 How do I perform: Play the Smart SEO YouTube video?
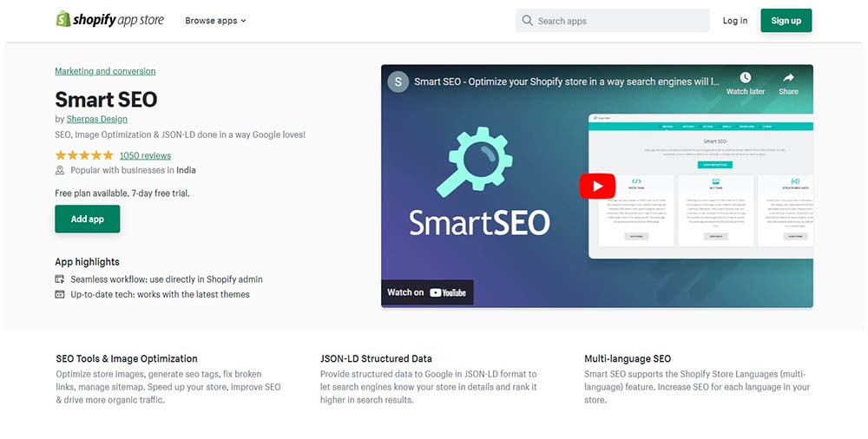[597, 186]
